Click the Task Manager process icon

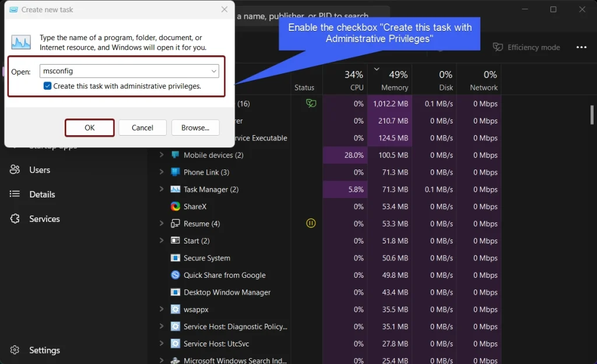[175, 189]
